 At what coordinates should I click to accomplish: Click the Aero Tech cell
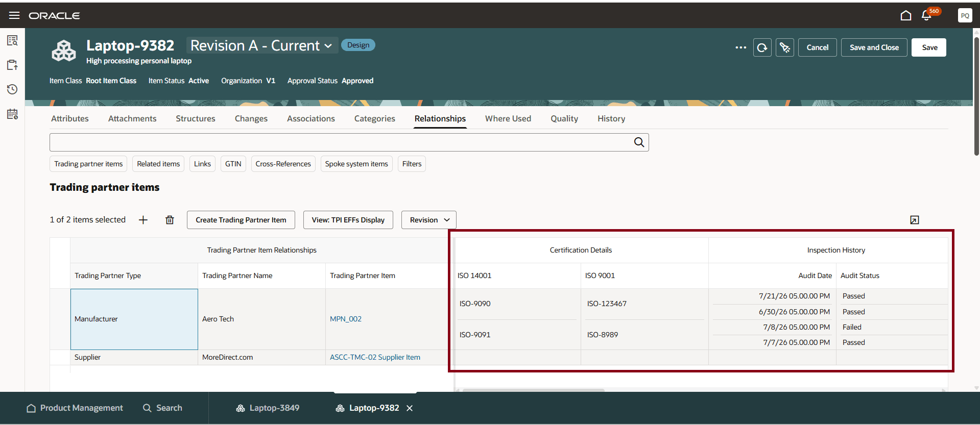coord(262,319)
